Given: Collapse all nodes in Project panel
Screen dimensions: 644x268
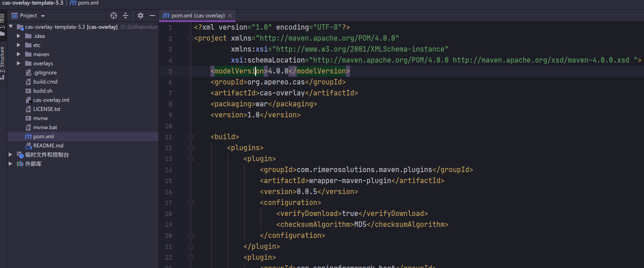Looking at the screenshot, I should click(126, 16).
